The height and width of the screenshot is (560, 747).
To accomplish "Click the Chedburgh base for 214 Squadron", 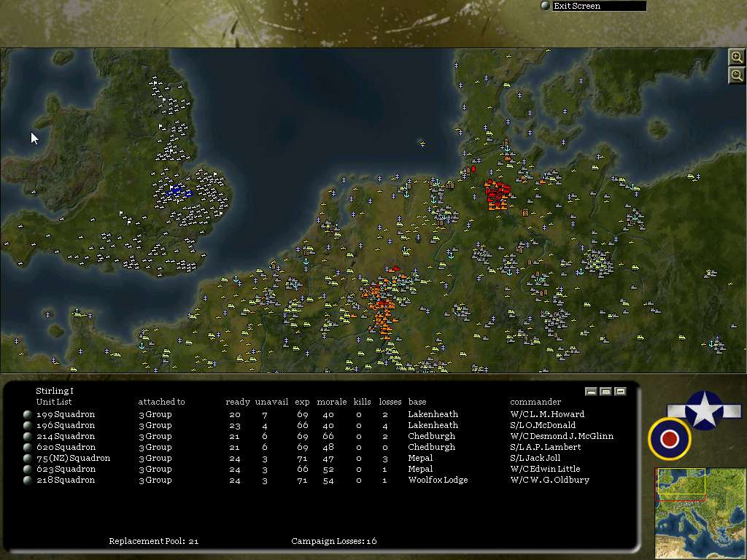I will point(432,436).
